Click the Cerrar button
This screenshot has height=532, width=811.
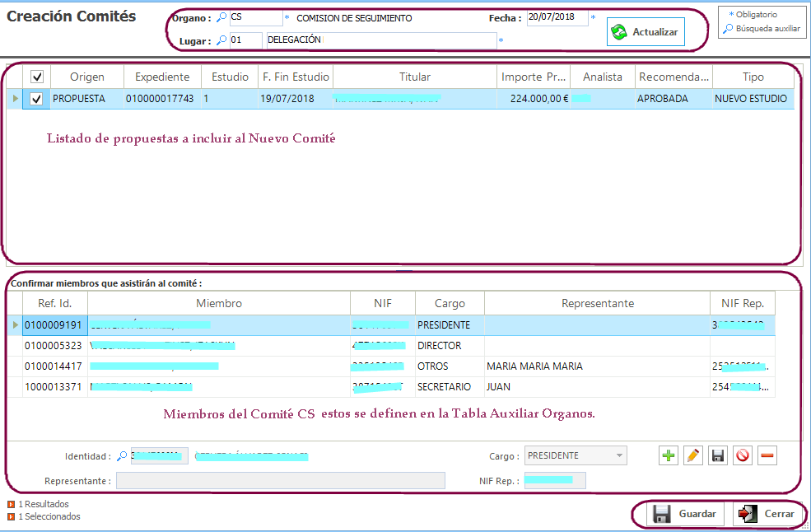[x=767, y=514]
